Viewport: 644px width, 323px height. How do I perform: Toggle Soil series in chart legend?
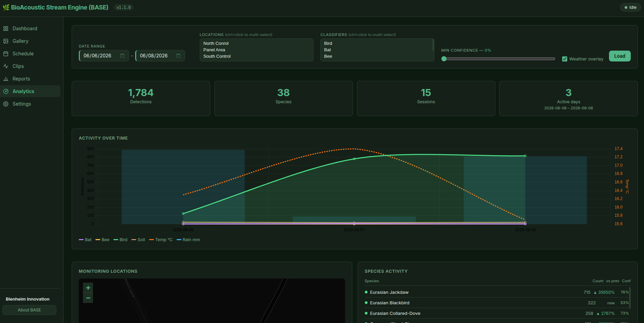click(138, 240)
